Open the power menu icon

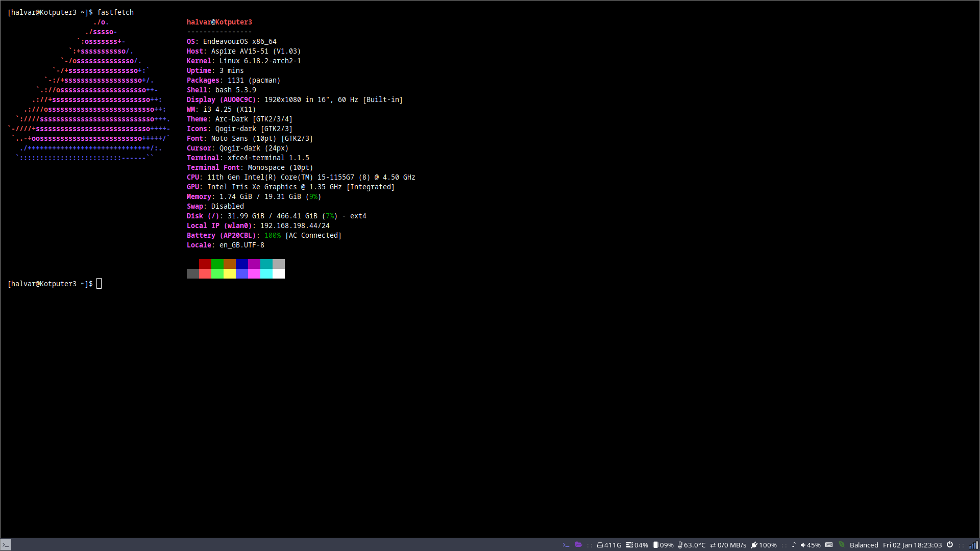pyautogui.click(x=950, y=544)
